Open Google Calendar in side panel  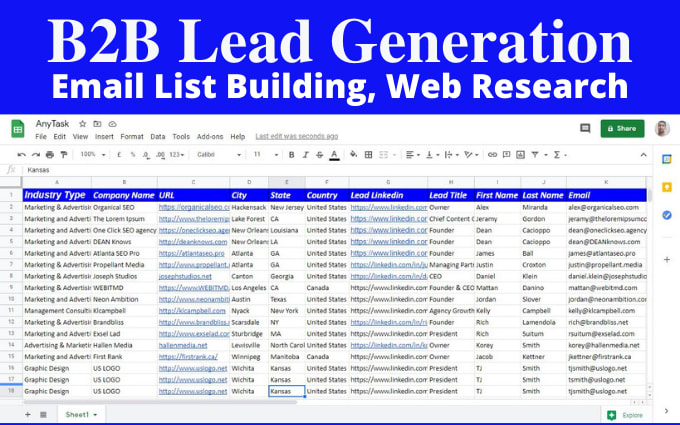click(x=667, y=160)
